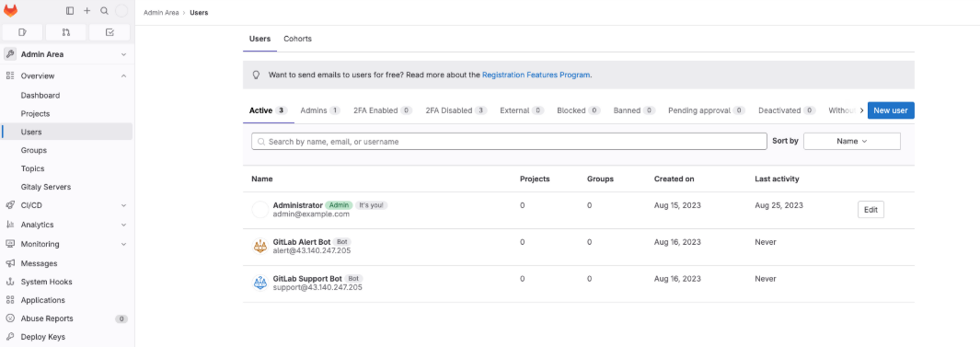980x347 pixels.
Task: Open the Sort by Name dropdown
Action: pos(852,142)
